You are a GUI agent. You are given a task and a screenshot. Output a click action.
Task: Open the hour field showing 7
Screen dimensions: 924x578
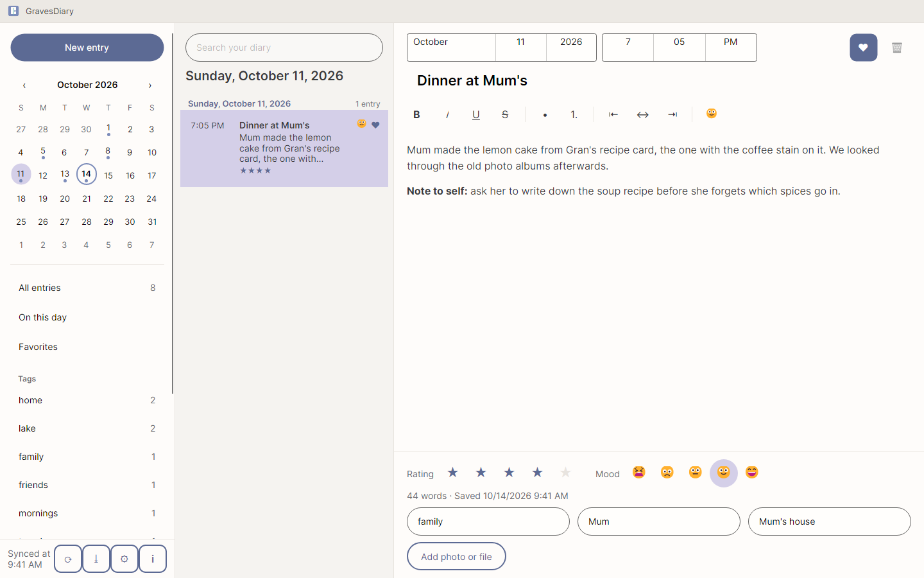click(x=628, y=48)
